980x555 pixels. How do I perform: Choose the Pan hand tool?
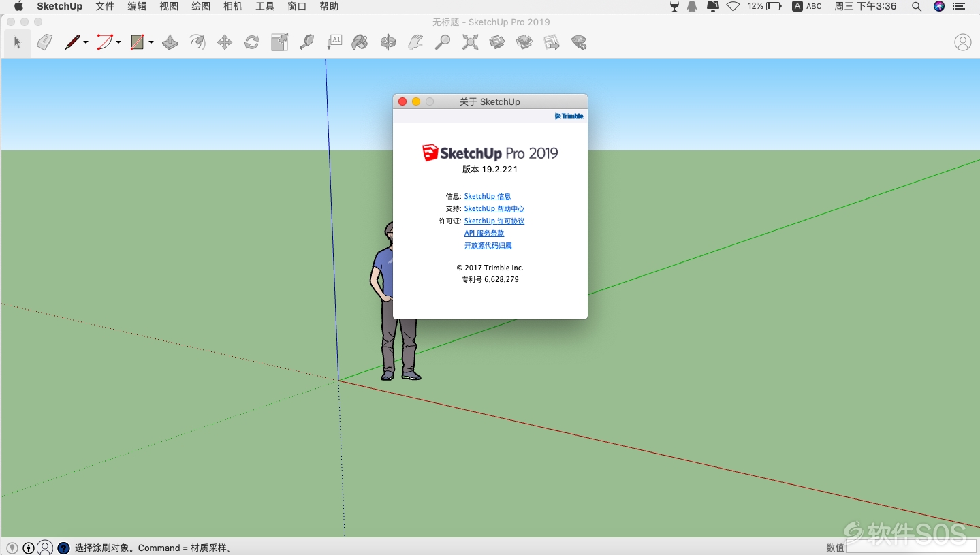coord(415,42)
